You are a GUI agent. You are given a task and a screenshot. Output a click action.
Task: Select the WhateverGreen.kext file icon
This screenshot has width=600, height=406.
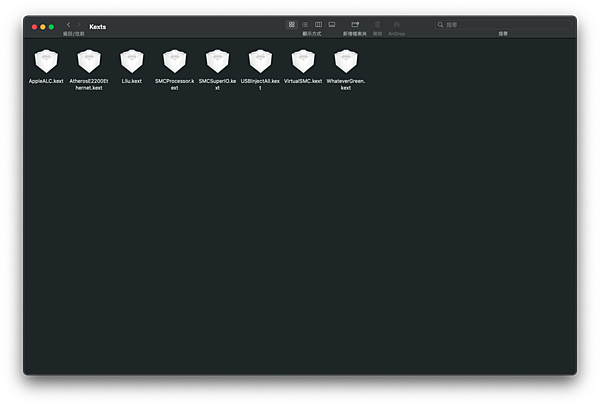pyautogui.click(x=346, y=61)
